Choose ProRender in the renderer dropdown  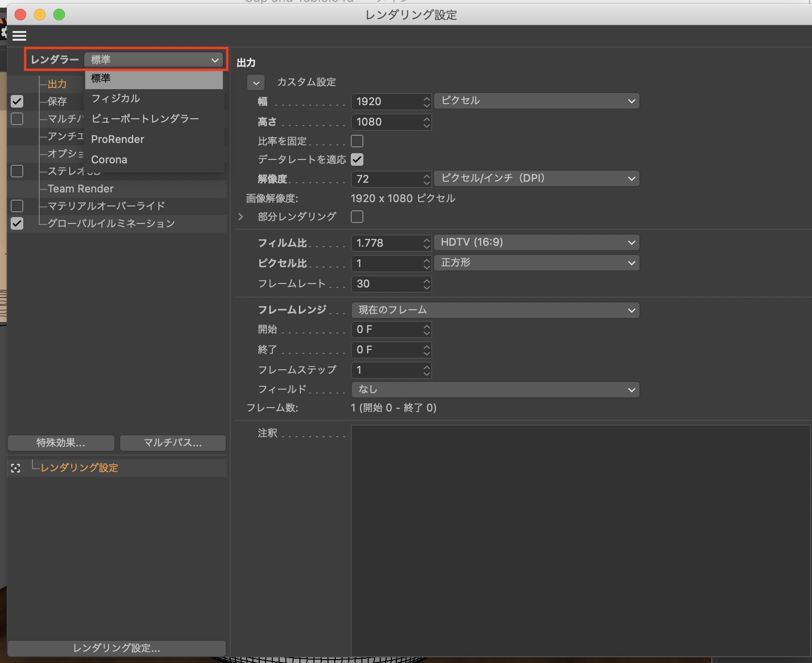point(118,140)
